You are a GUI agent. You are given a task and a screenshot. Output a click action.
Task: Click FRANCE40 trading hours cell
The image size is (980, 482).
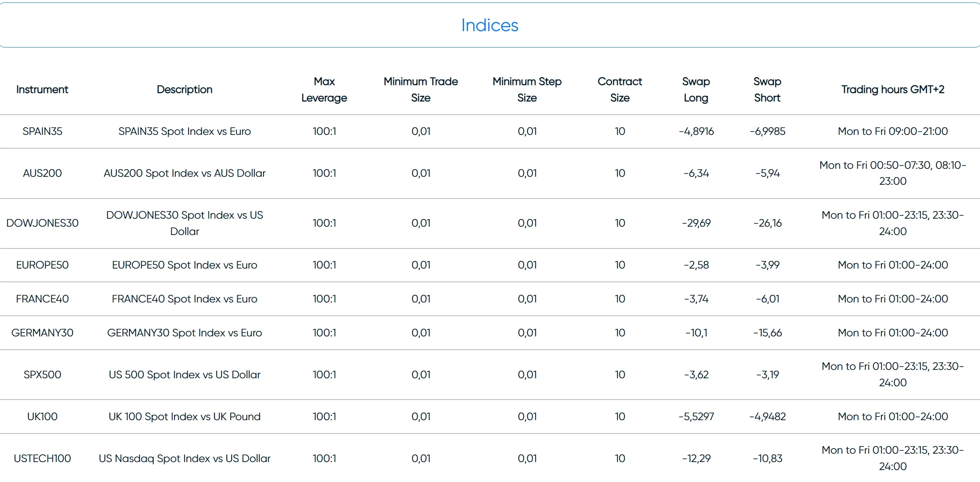tap(893, 299)
